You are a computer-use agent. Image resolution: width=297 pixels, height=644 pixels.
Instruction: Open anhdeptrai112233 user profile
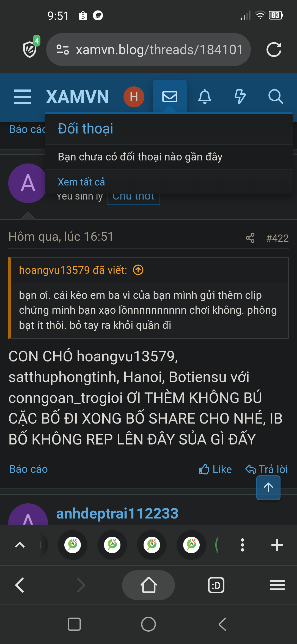pos(117,514)
